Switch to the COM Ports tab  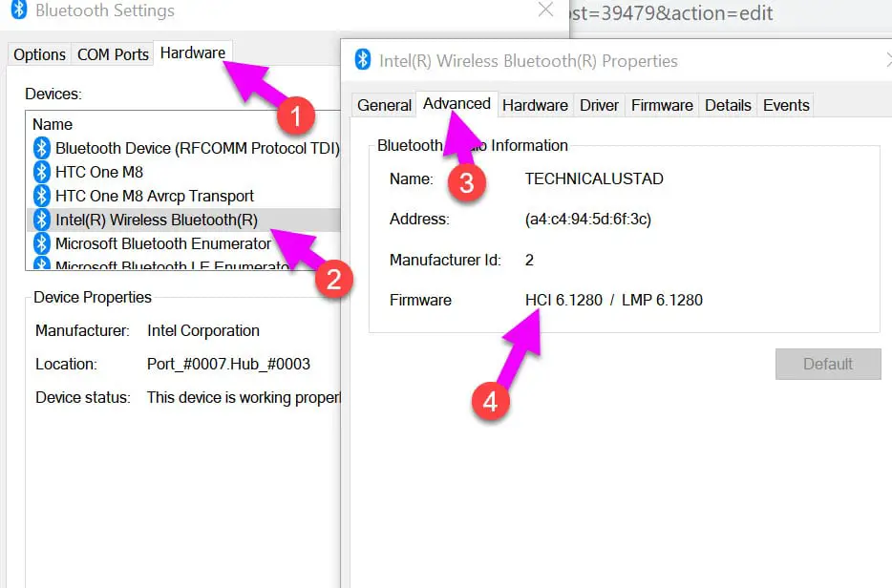pos(113,54)
